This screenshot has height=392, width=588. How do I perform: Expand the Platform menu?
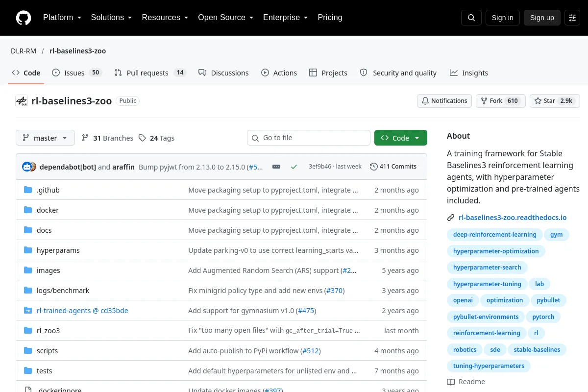click(x=62, y=18)
